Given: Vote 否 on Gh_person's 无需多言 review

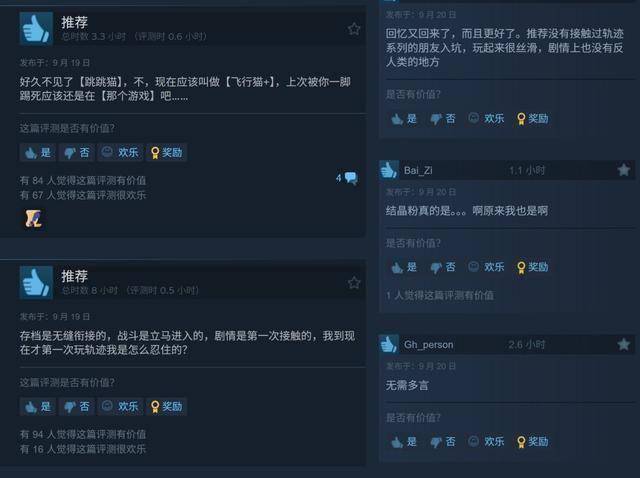Looking at the screenshot, I should click(443, 442).
